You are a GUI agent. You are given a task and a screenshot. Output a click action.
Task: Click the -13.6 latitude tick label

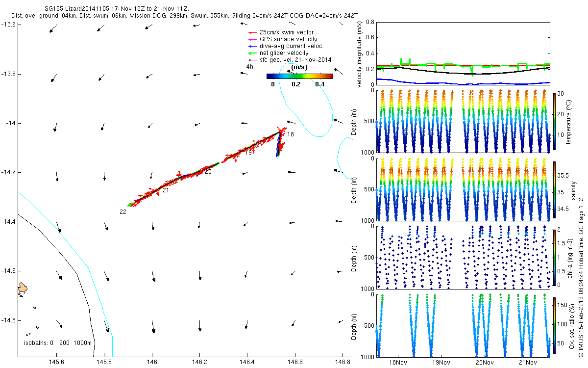[x=8, y=24]
